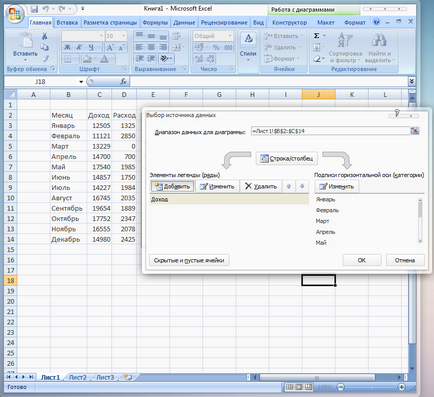Click Изменить in the legend entries toolbar

[x=217, y=186]
